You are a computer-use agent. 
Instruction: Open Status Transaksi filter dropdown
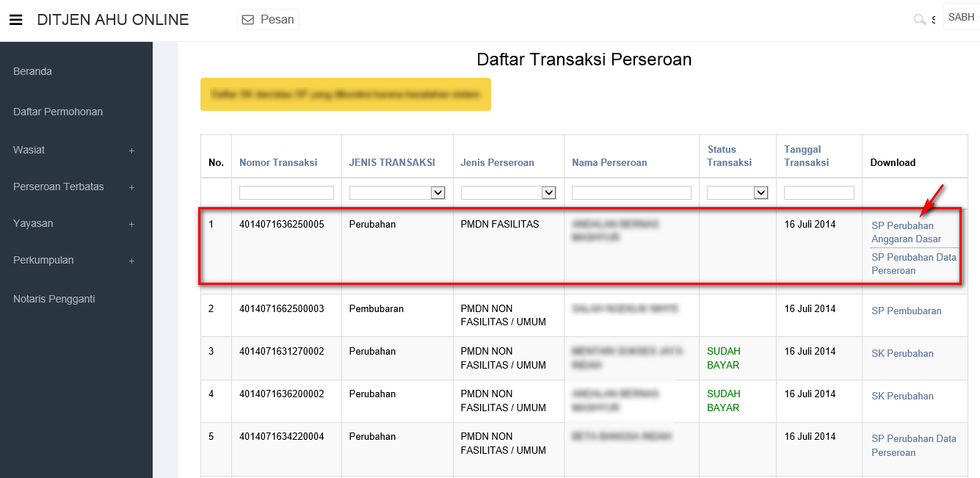coord(737,192)
